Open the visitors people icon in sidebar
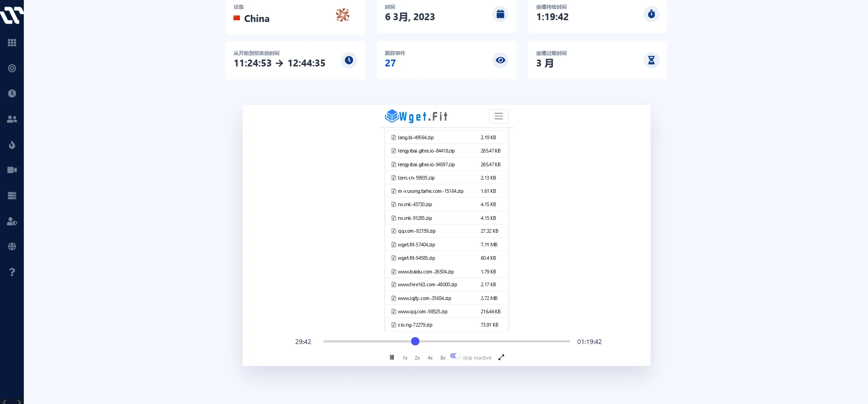868x404 pixels. tap(12, 119)
